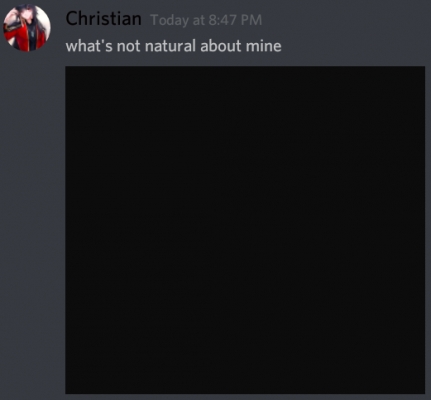Screen dimensions: 431x400
Task: Open user popout from Christian's name
Action: pos(103,18)
